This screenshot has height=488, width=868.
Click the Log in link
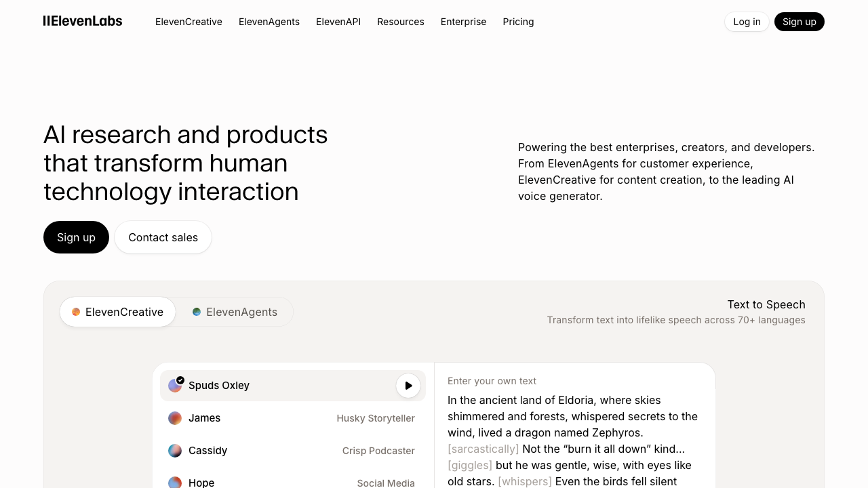(747, 22)
